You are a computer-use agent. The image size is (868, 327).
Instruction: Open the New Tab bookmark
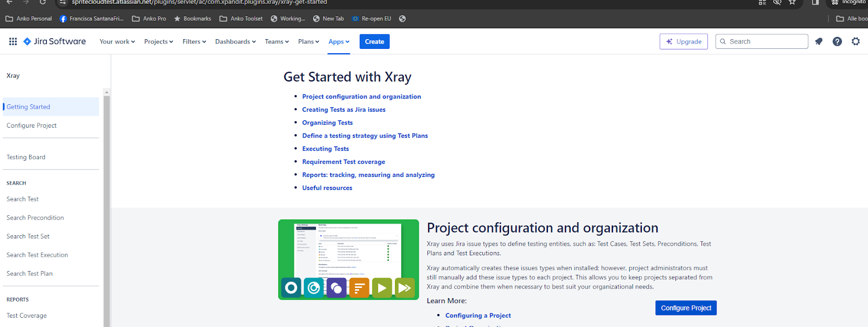329,18
